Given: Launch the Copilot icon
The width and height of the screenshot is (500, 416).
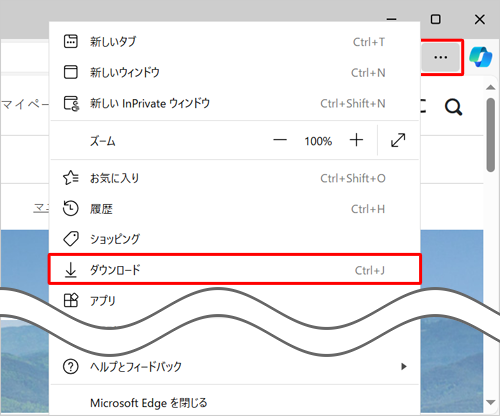Looking at the screenshot, I should coord(480,57).
